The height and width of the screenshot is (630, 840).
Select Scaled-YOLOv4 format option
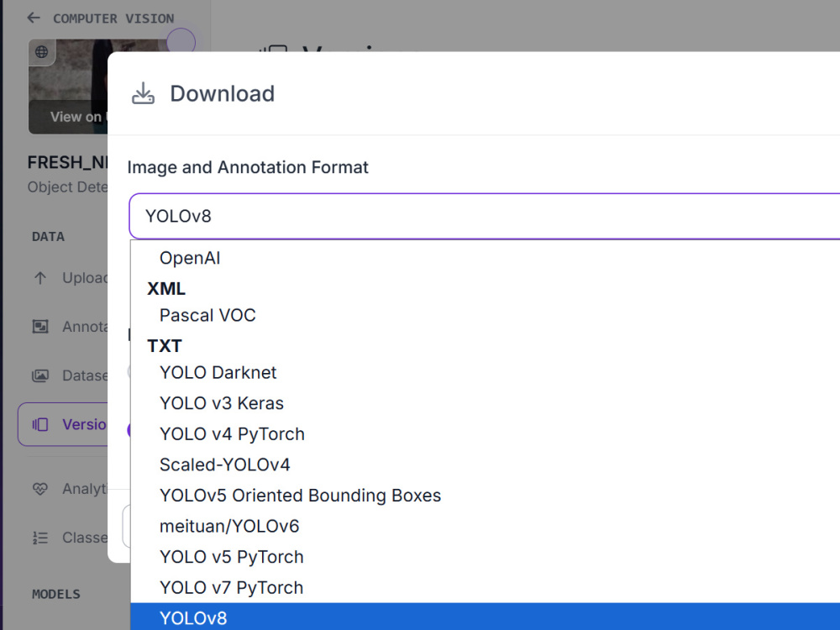(x=486, y=465)
